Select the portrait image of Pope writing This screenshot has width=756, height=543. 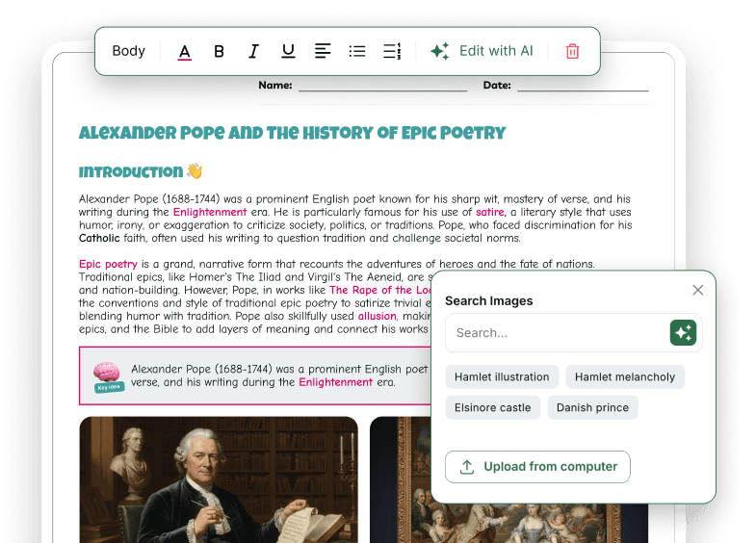click(219, 479)
